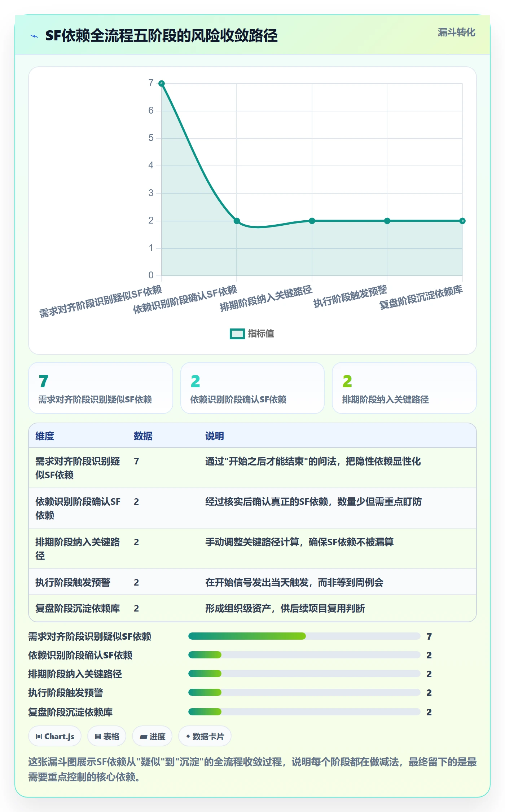Image resolution: width=505 pixels, height=812 pixels.
Task: Open the card 依赖识别阶段确认SF依赖 with value 2
Action: click(252, 388)
